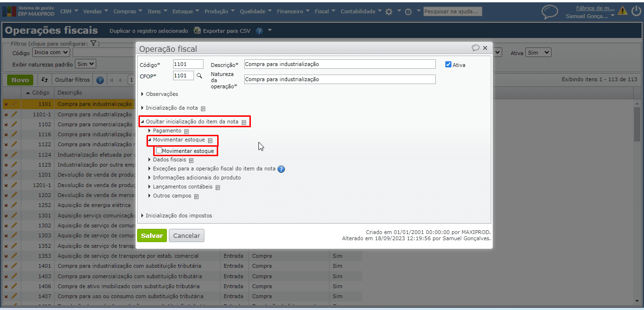Expand the Observações section
644x310 pixels.
pyautogui.click(x=160, y=94)
